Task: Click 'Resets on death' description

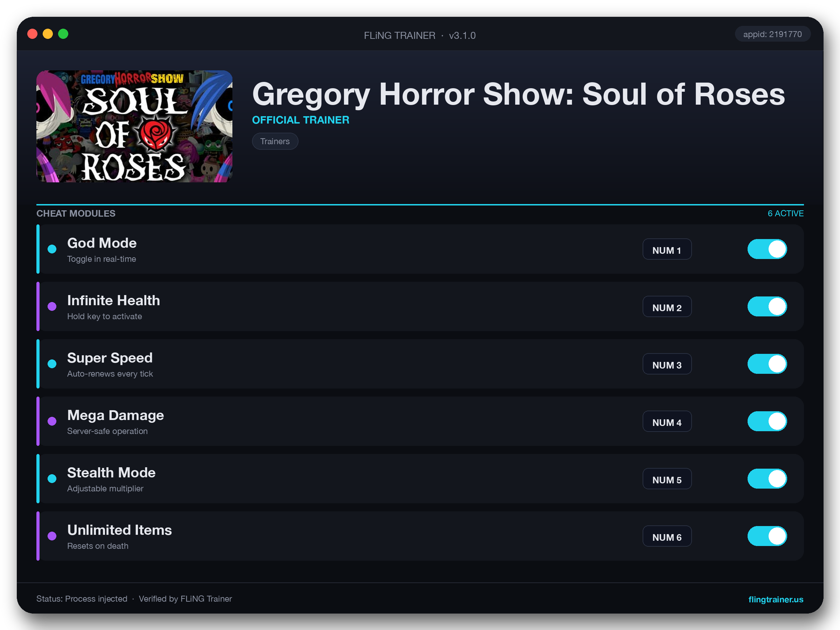Action: tap(98, 546)
